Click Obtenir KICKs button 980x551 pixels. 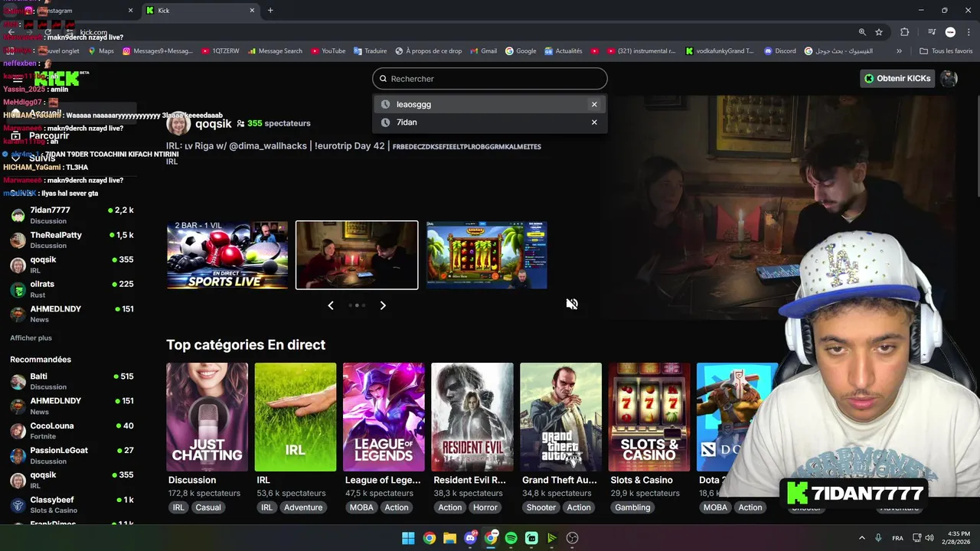897,78
